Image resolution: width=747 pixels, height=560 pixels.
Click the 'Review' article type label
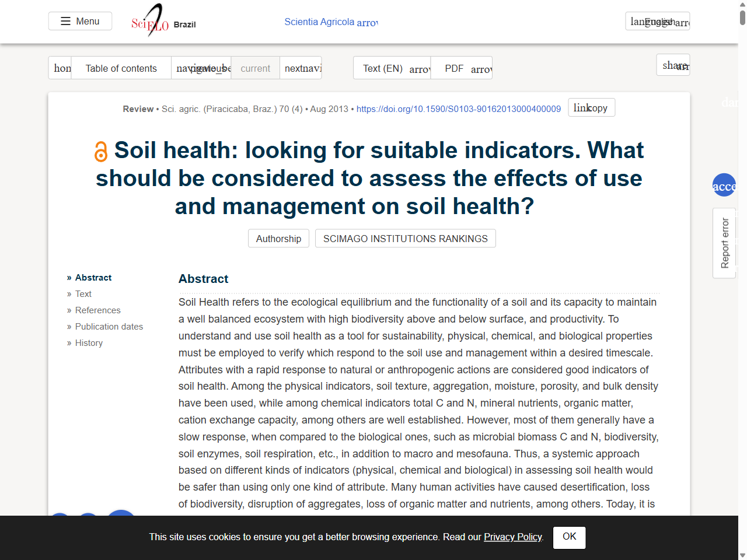pos(138,109)
